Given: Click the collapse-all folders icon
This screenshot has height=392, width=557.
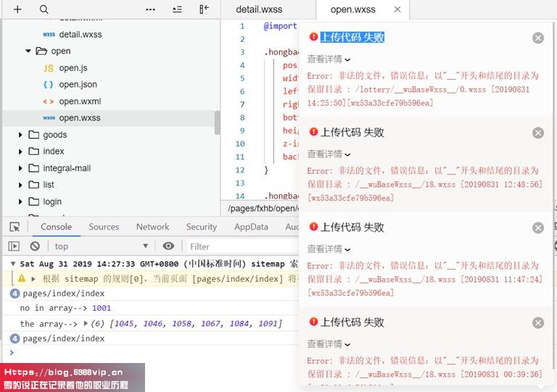Looking at the screenshot, I should [177, 9].
